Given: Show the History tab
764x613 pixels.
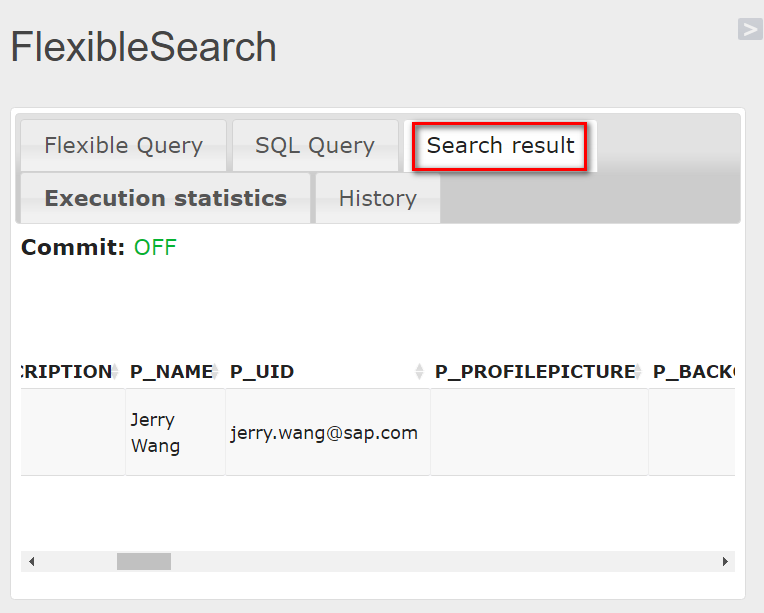Looking at the screenshot, I should (x=378, y=198).
